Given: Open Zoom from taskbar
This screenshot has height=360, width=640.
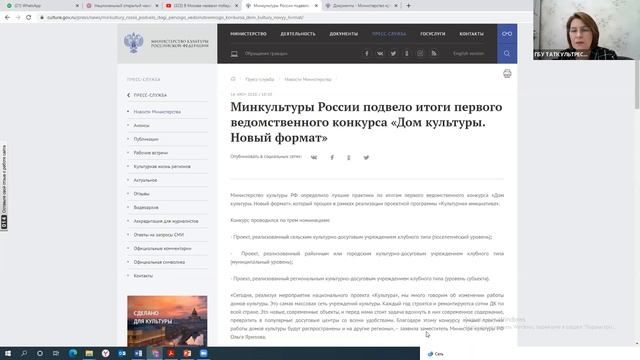Looking at the screenshot, I should point(204,353).
